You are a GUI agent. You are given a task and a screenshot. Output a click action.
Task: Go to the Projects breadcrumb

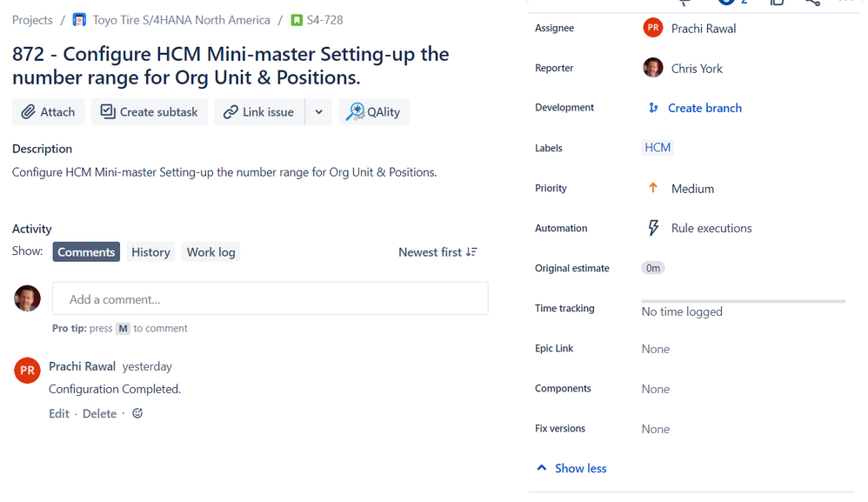coord(32,20)
